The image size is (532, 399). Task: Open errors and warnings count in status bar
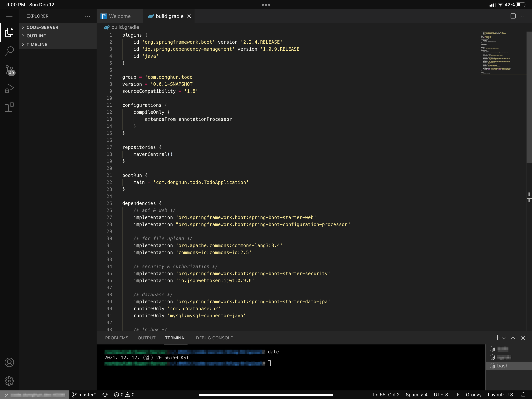124,395
